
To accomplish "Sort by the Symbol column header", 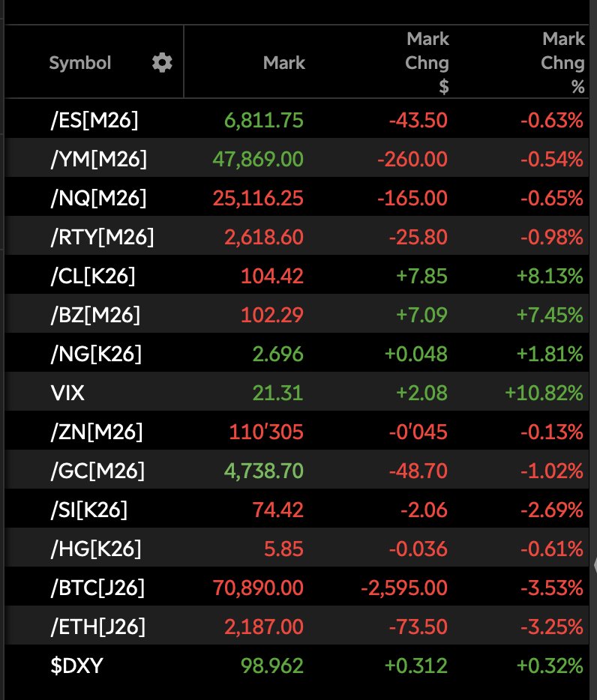I will (80, 63).
